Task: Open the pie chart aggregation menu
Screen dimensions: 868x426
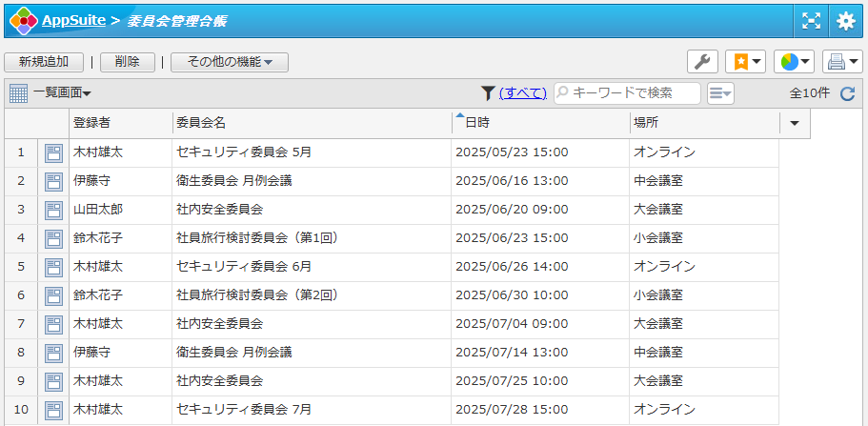Action: [x=793, y=62]
